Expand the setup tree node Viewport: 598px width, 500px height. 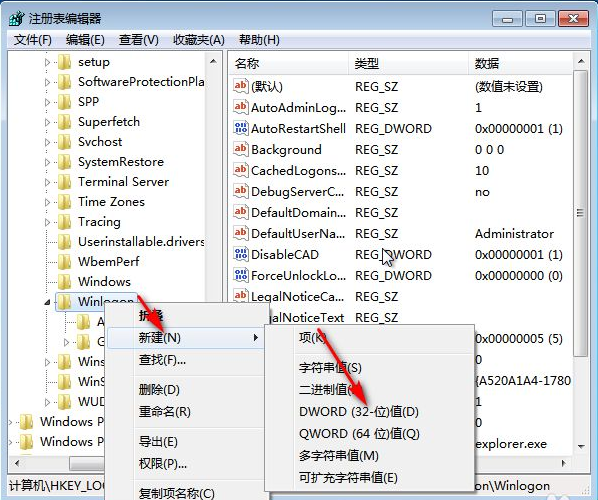(x=47, y=62)
